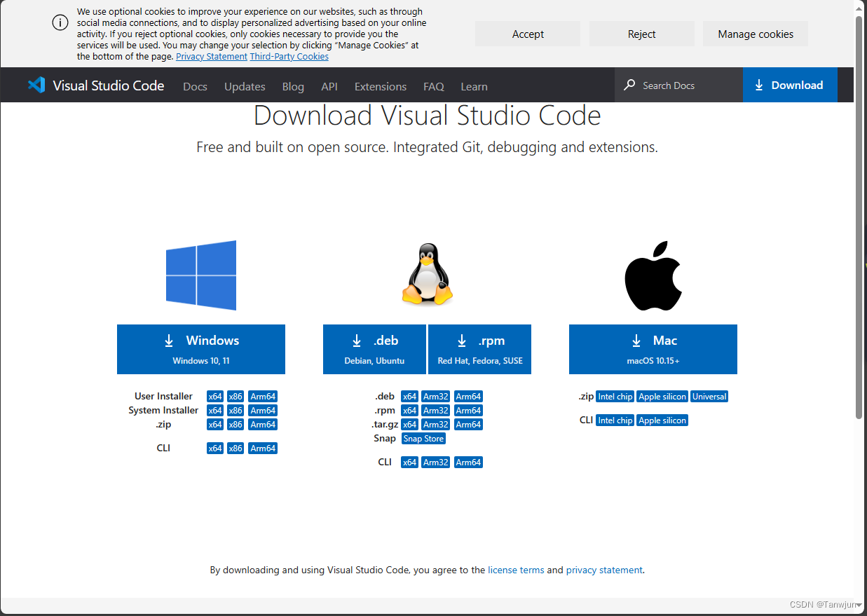Select Linux .rpm x64
Screen dimensions: 867x616
409,411
